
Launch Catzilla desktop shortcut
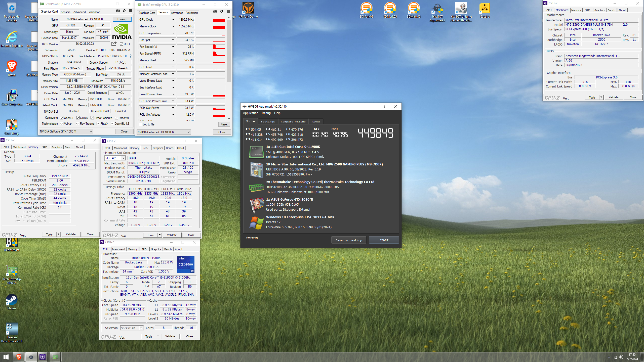click(x=485, y=10)
